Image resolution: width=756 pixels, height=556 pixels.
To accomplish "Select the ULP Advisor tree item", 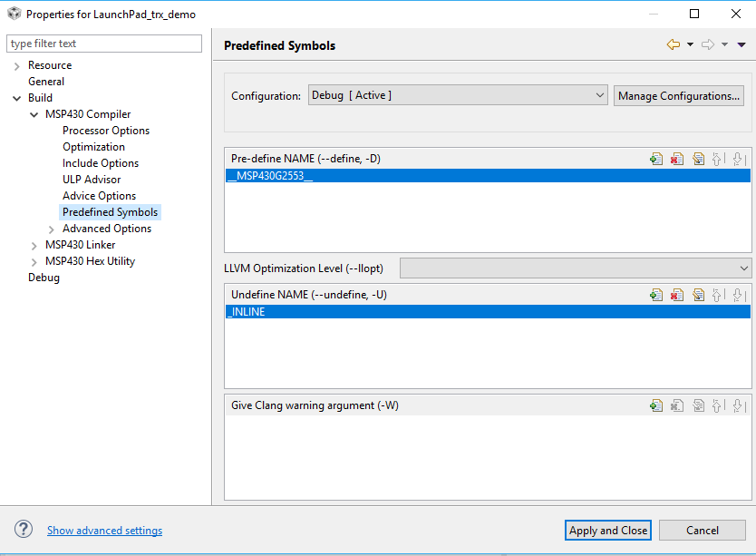I will [92, 180].
